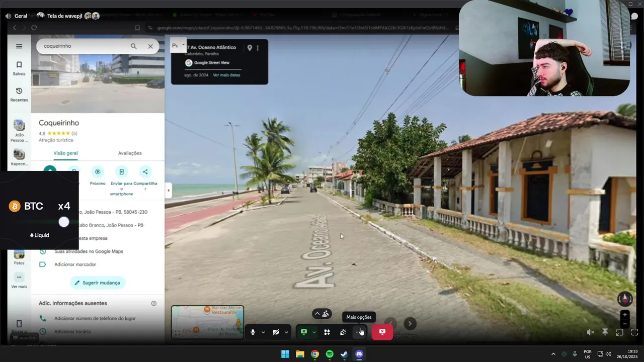644x362 pixels.
Task: Enter fullscreen for the stream
Action: (634, 332)
